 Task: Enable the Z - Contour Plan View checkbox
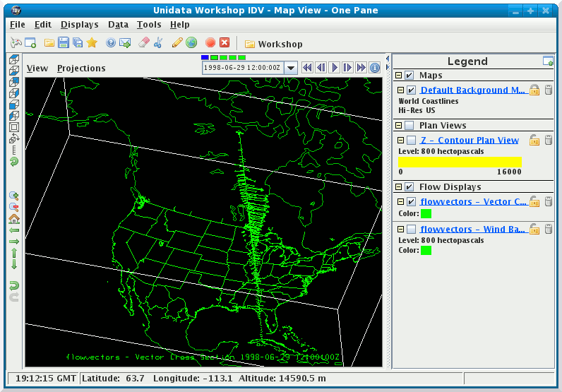(411, 141)
